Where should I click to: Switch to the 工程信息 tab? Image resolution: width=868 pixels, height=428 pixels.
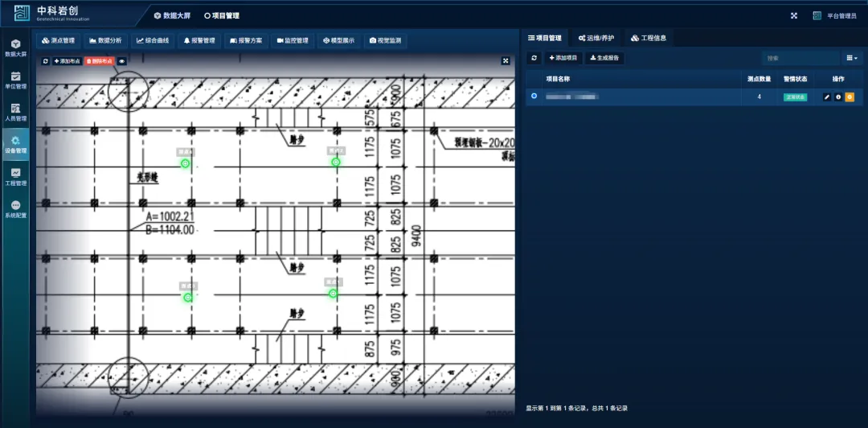point(649,38)
